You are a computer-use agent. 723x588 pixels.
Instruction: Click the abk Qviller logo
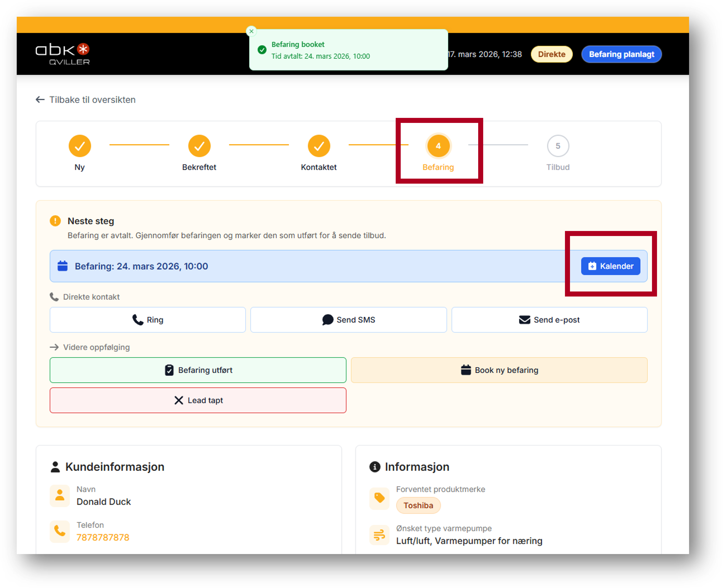pos(63,54)
